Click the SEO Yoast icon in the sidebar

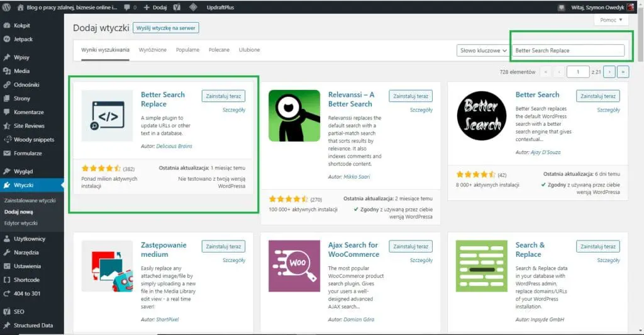[6, 312]
